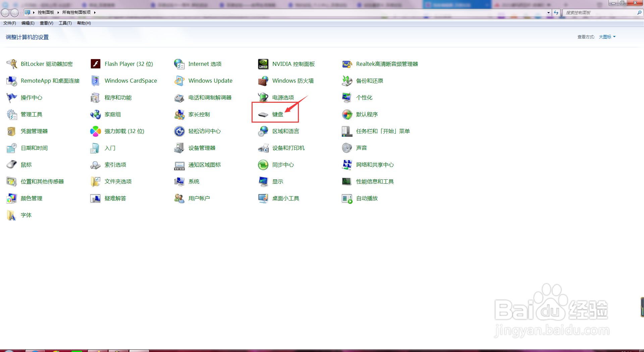The image size is (644, 352).
Task: Open the 凭据管理器 link
Action: [34, 131]
